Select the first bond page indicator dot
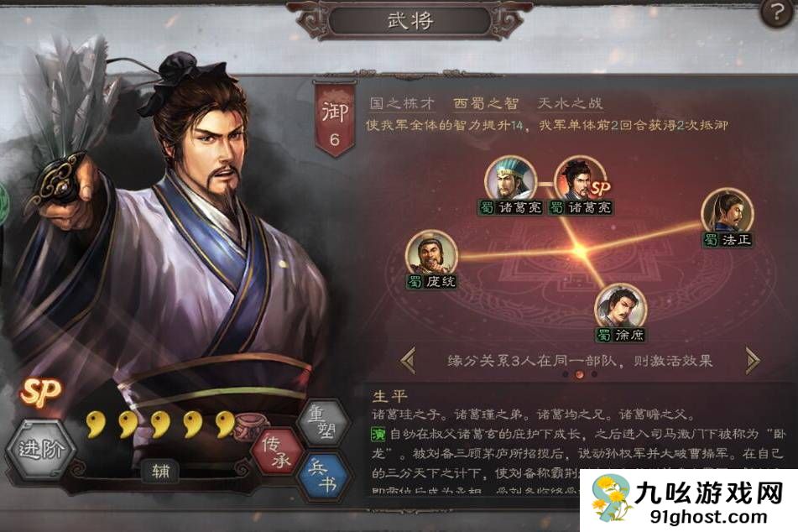Viewport: 798px width, 532px height. 565,374
